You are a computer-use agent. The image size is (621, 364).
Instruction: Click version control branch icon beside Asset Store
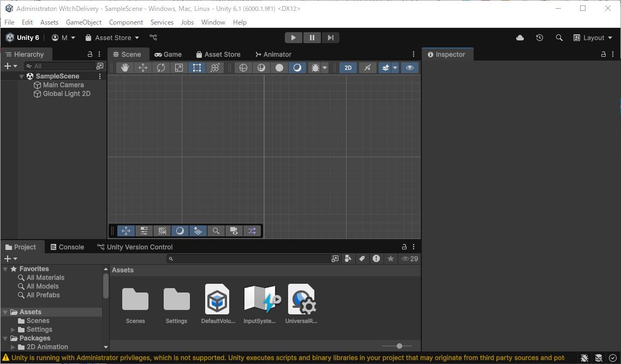153,37
